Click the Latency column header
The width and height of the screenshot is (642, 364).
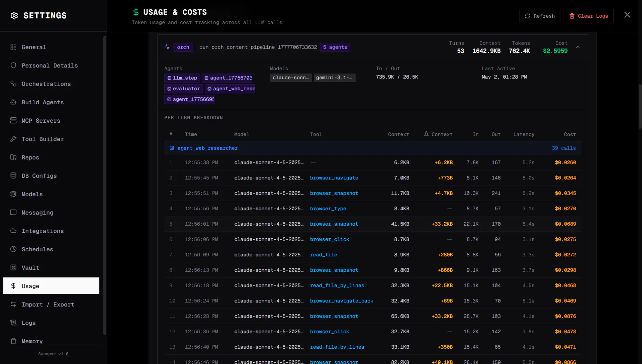[x=524, y=134]
